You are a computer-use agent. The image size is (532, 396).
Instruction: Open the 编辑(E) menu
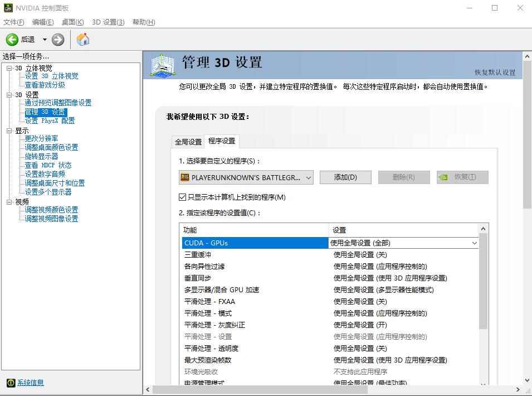[43, 22]
